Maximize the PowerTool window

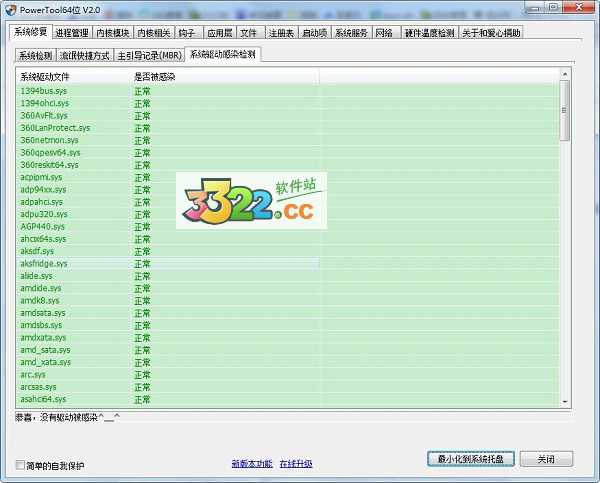(553, 7)
